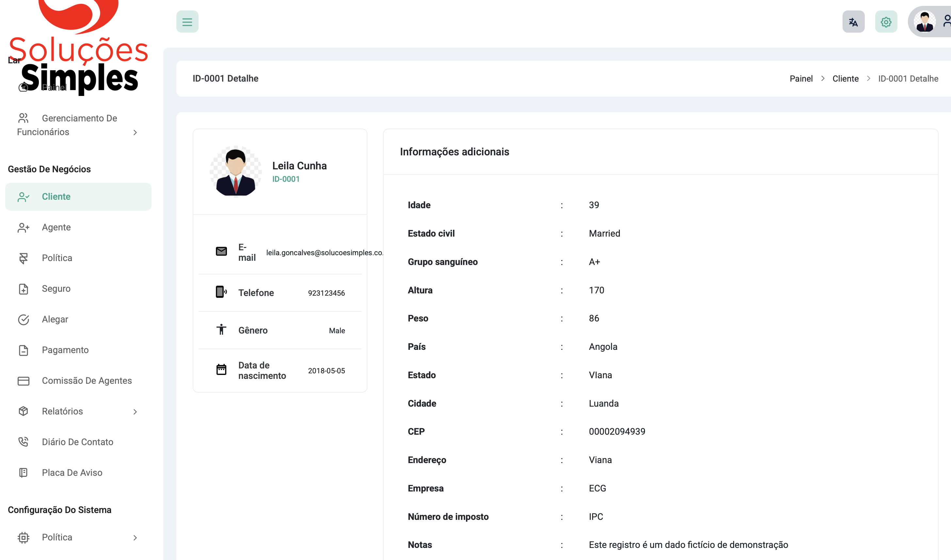This screenshot has height=560, width=951.
Task: Click the Cliente breadcrumb link
Action: 845,79
